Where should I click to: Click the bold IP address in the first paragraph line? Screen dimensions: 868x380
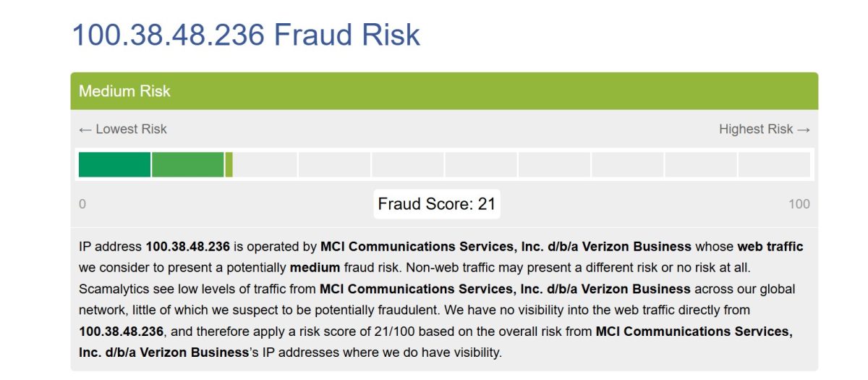(x=187, y=247)
